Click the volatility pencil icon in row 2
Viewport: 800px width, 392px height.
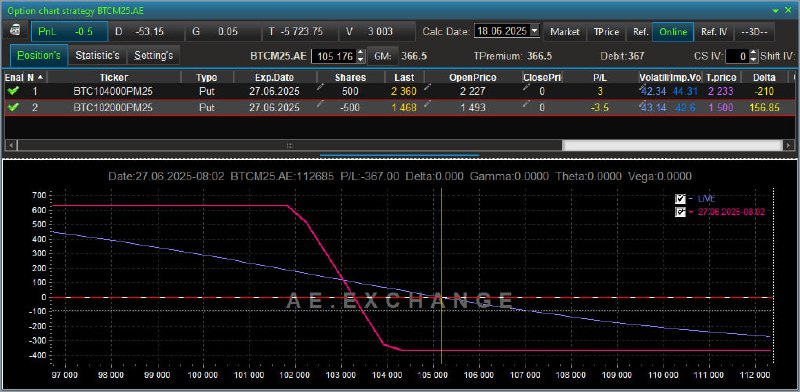[x=642, y=105]
